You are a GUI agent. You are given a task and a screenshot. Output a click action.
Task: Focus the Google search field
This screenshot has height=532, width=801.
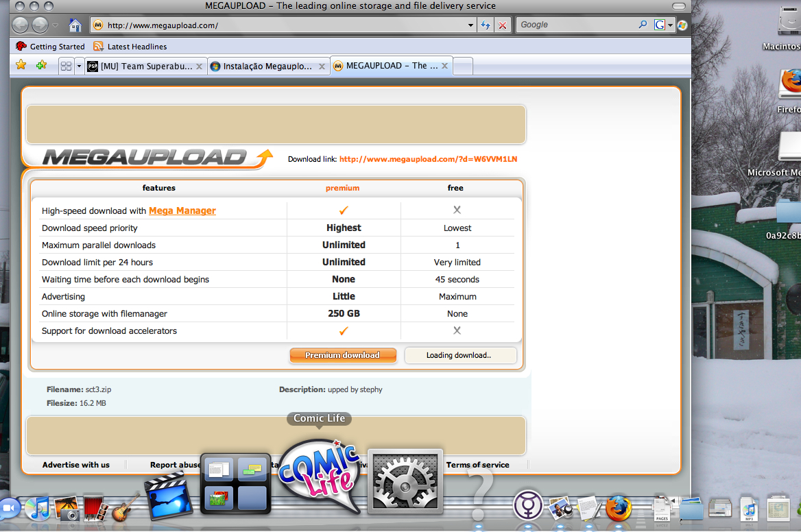click(577, 25)
